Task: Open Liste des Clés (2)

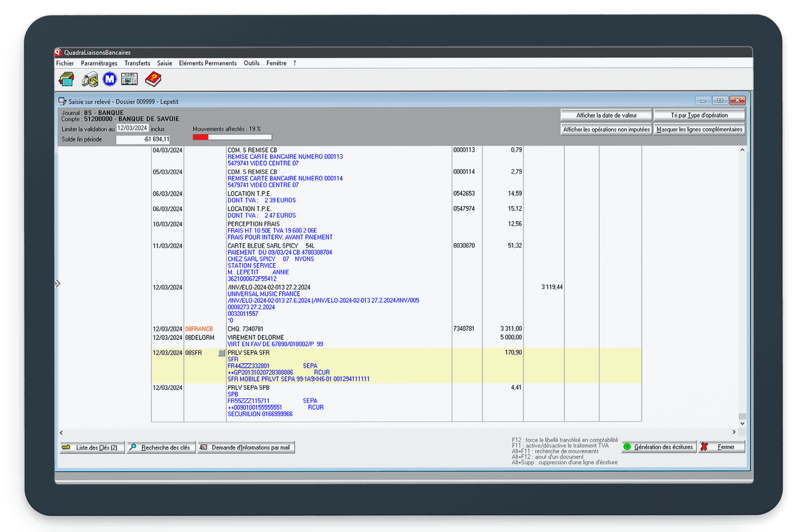Action: (92, 447)
